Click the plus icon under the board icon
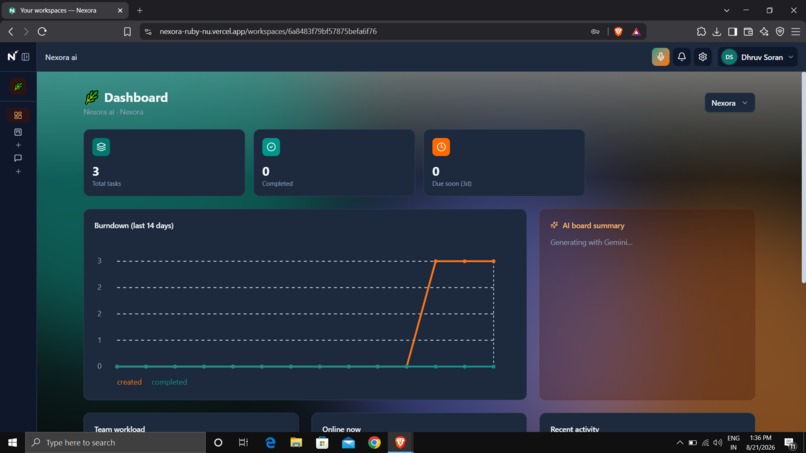Screen dimensions: 806x453 [x=18, y=145]
